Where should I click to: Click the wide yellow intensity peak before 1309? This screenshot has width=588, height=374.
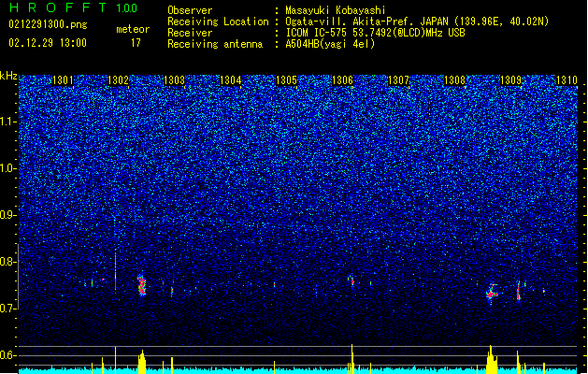click(x=492, y=359)
